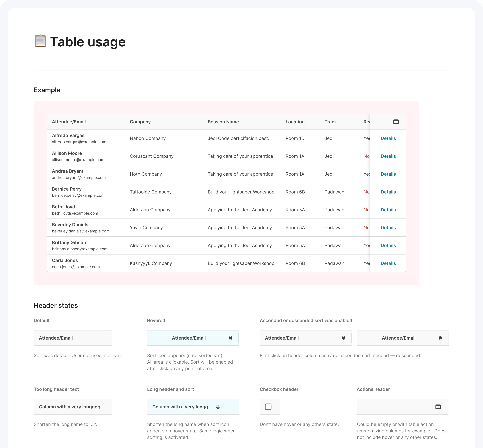Screen dimensions: 483x448
Task: Click sort arrow on left-aligned sorted Attendee/Email header
Action: click(x=343, y=338)
